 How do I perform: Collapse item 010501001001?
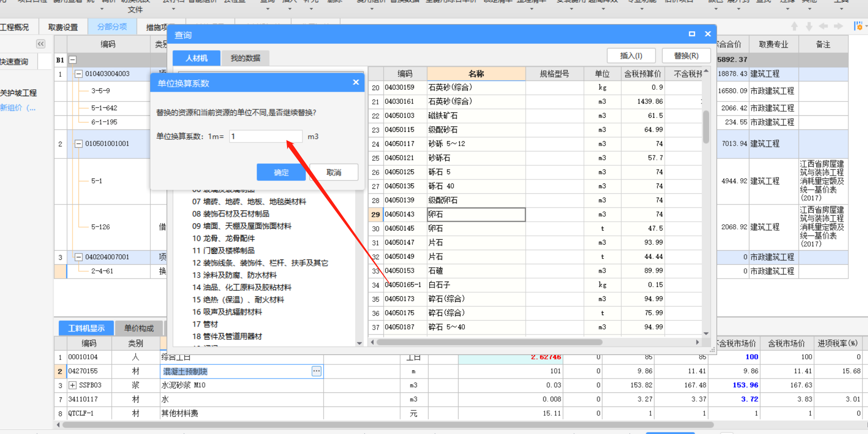78,144
